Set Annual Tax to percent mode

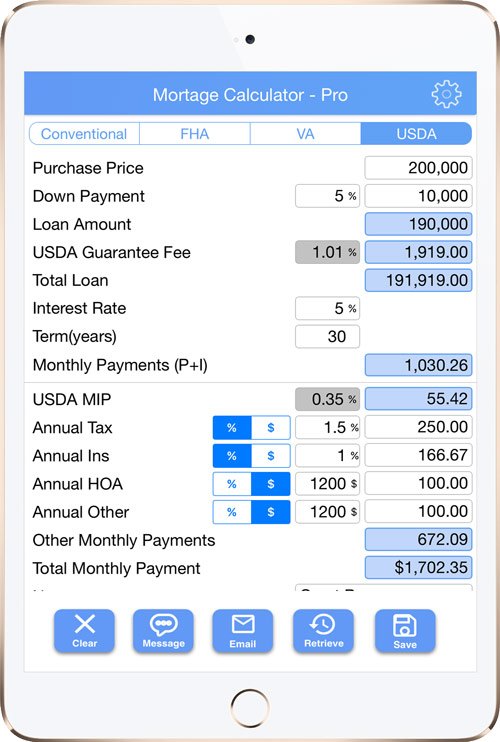(232, 428)
